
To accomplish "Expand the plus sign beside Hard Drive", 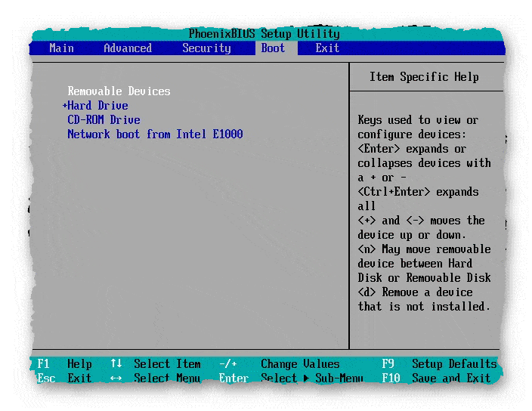I will [64, 106].
